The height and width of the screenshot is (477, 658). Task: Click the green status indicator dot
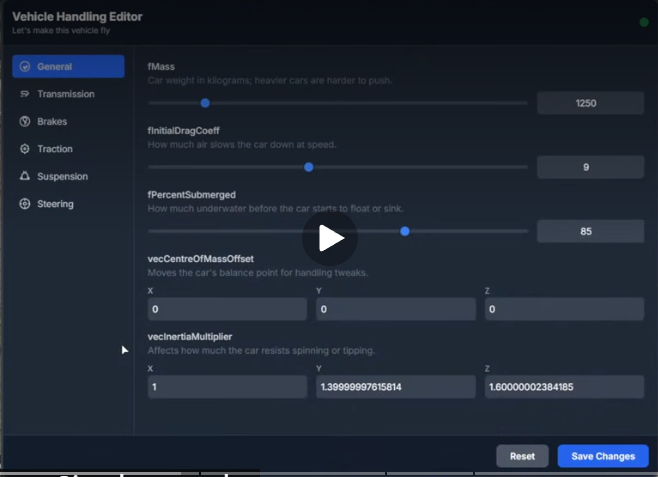tap(644, 22)
